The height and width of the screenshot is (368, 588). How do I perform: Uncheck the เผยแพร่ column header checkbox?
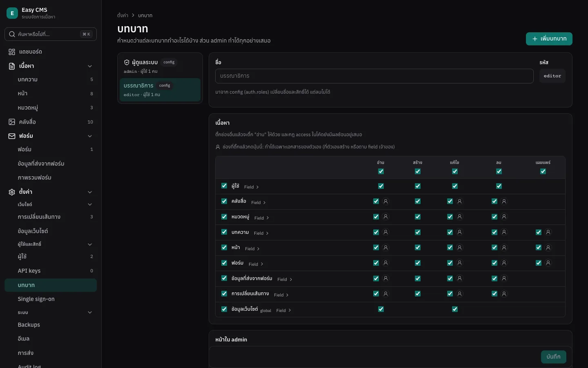pos(543,171)
